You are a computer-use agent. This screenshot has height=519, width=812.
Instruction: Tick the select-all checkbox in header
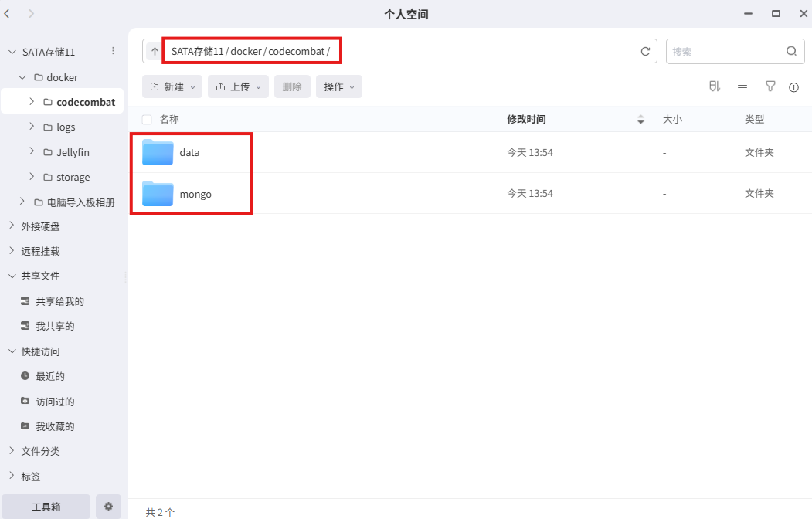click(147, 120)
